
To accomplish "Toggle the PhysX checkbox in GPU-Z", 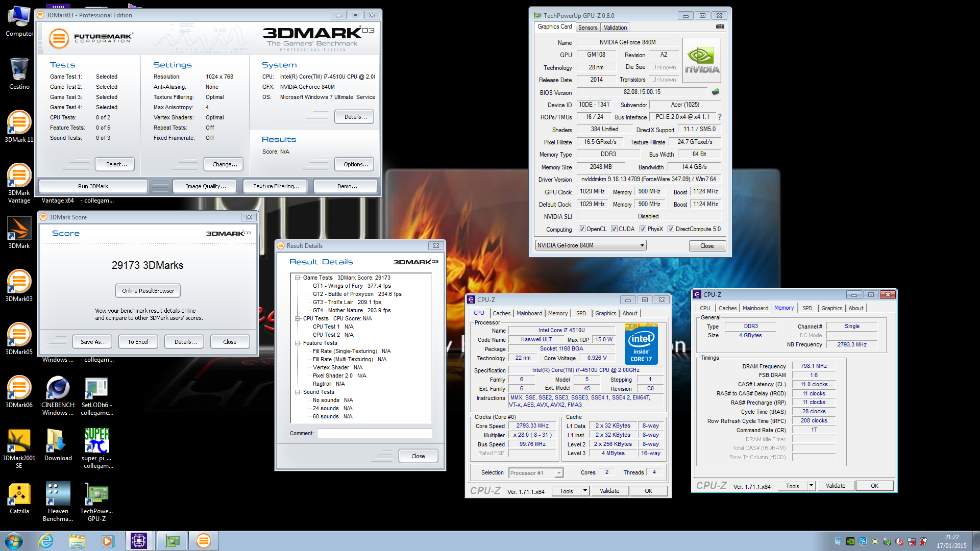I will pyautogui.click(x=643, y=229).
